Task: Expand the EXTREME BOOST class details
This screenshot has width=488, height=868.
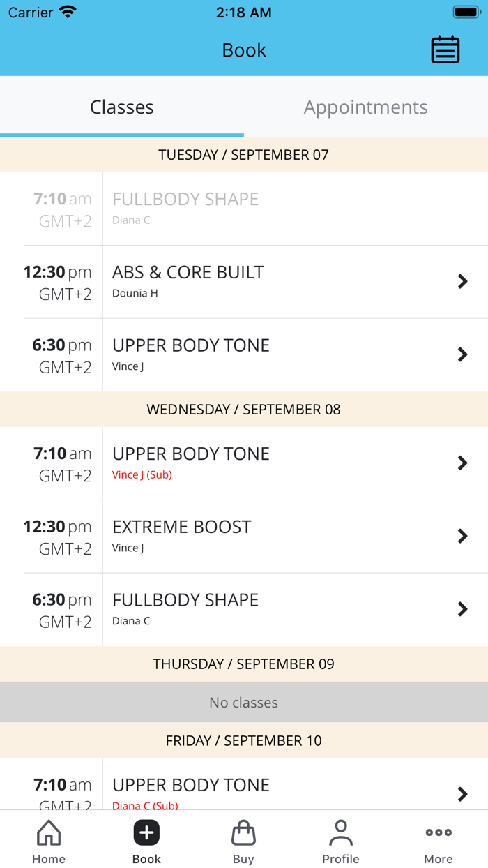Action: (462, 536)
